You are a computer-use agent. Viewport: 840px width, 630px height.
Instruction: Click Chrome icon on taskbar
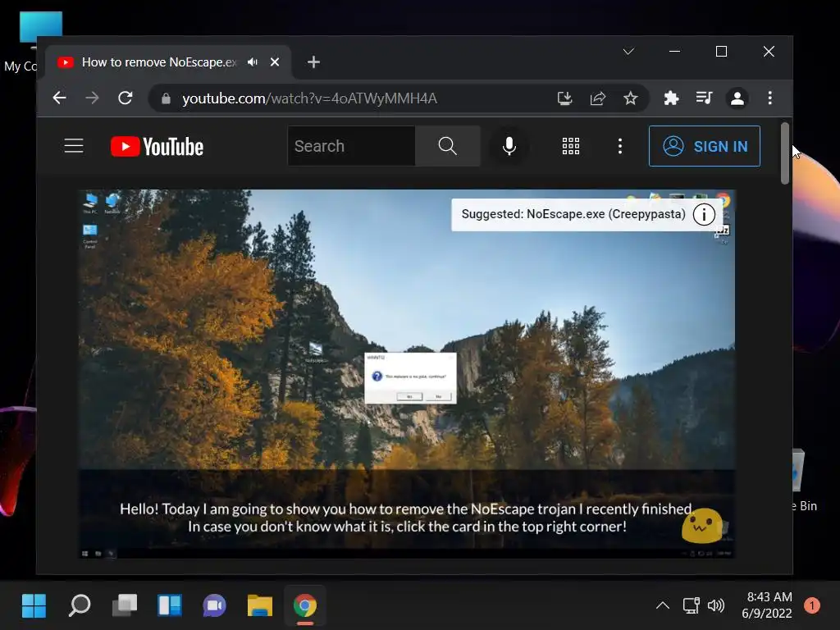305,606
